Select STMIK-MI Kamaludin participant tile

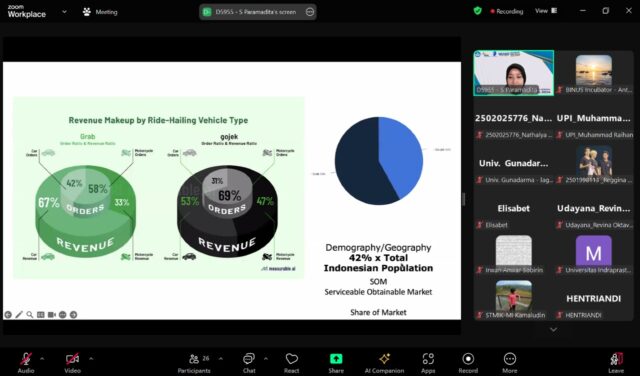(513, 299)
